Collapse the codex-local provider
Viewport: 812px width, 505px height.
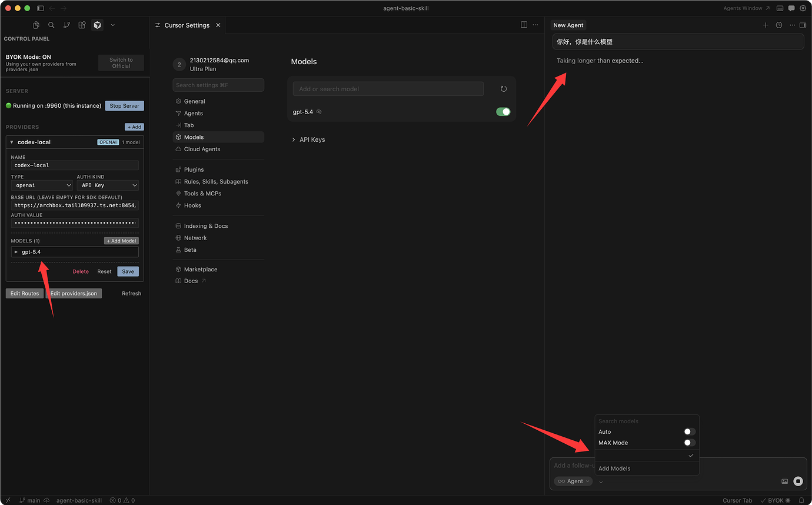click(x=12, y=142)
